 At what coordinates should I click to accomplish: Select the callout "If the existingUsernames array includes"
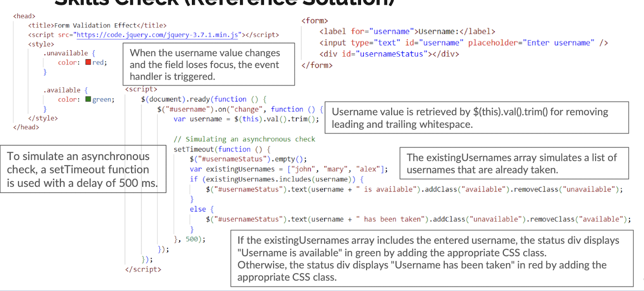(432, 259)
